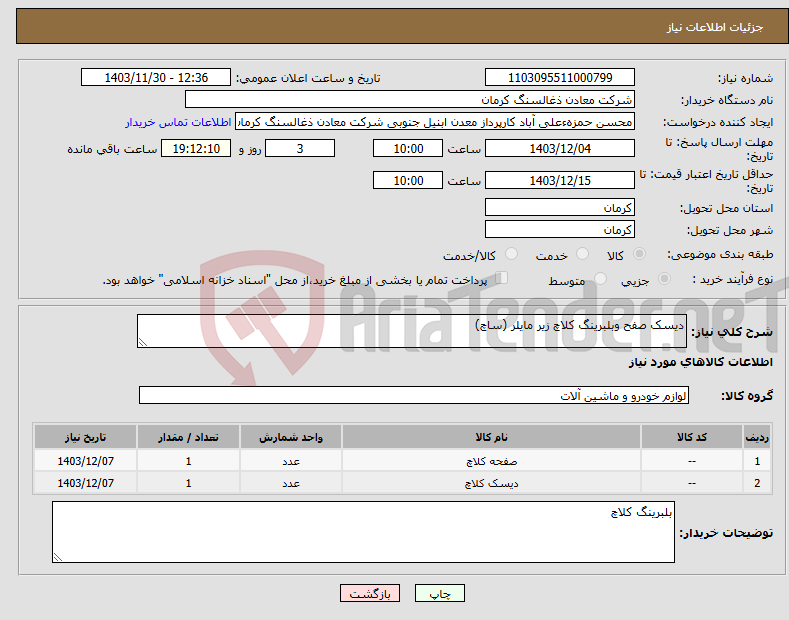Image resolution: width=789 pixels, height=620 pixels.
Task: Click the چاپ print button
Action: 439,593
